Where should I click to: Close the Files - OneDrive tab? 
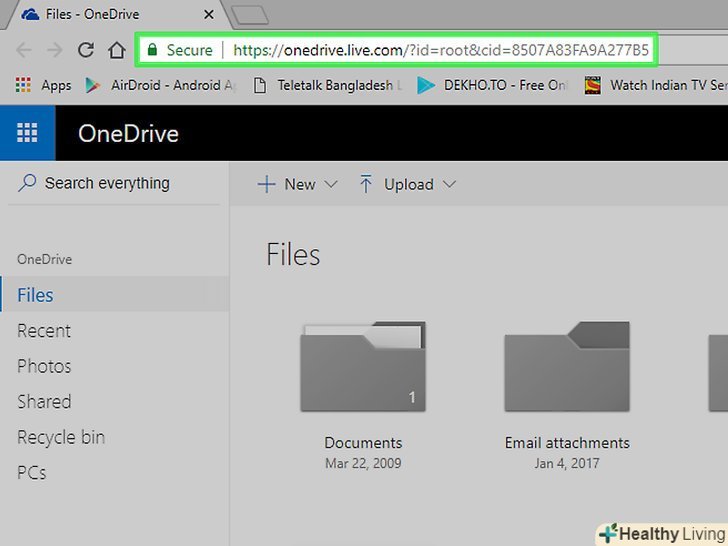coord(209,15)
